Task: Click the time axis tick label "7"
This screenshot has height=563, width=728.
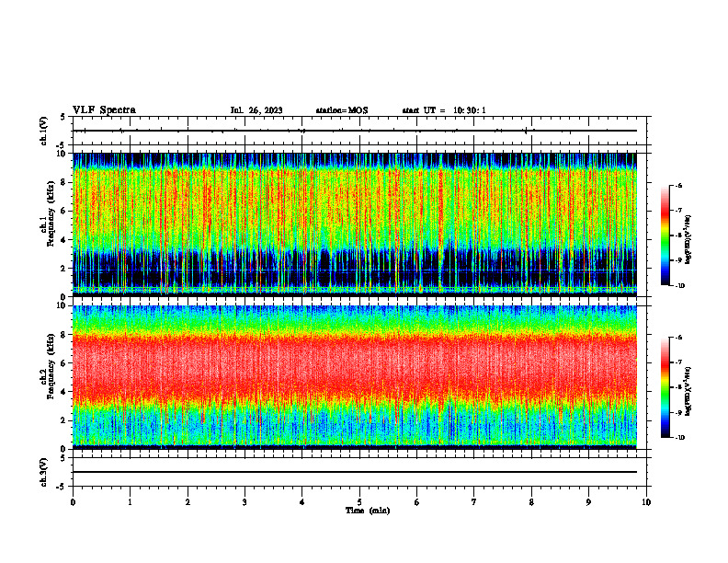Action: pyautogui.click(x=474, y=501)
